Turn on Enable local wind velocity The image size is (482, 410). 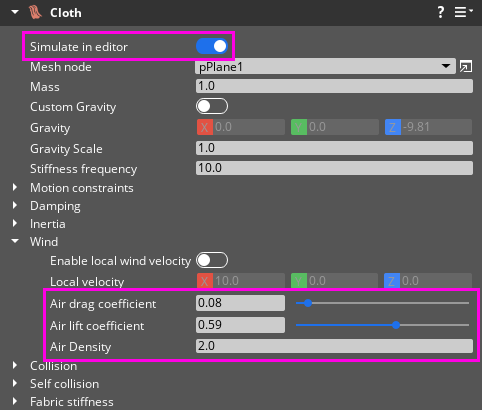pyautogui.click(x=212, y=260)
